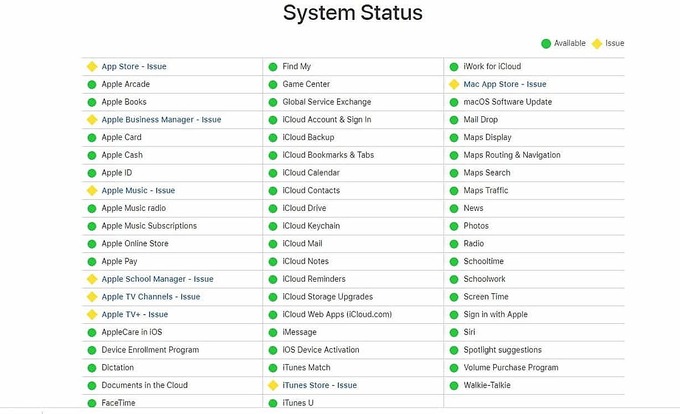Click the yellow diamond beside Apple TV+

[x=91, y=315]
